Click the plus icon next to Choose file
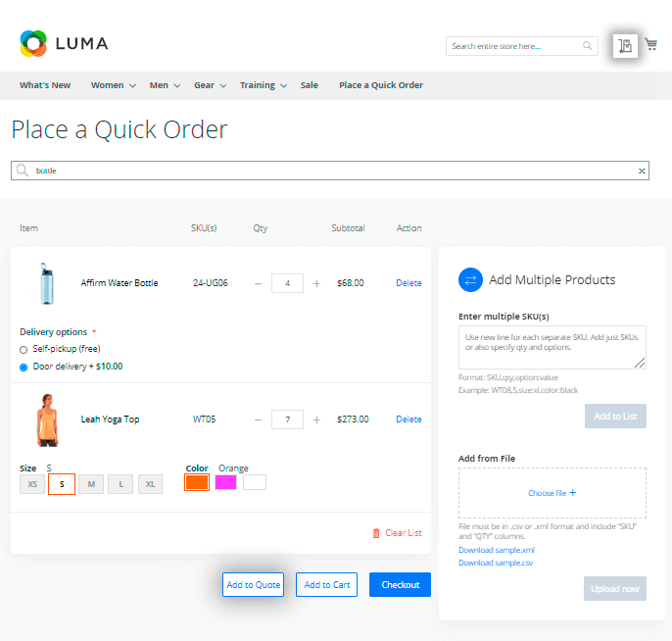 pos(572,493)
